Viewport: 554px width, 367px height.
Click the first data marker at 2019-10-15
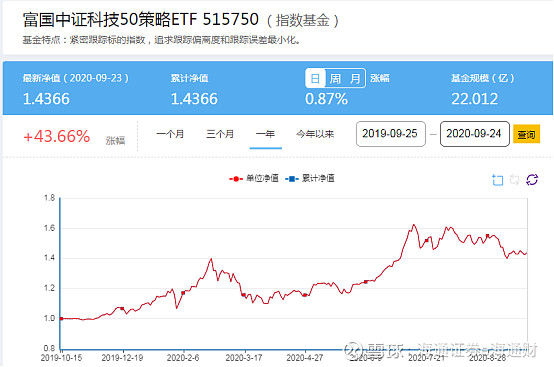point(61,319)
